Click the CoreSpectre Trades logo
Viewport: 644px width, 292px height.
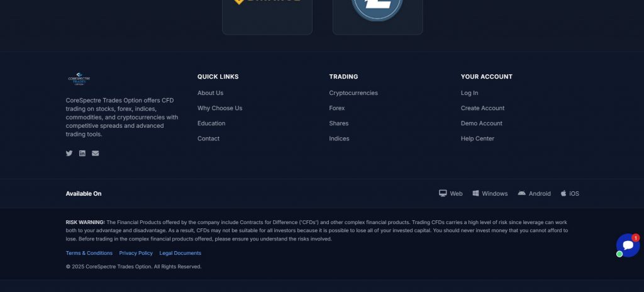(79, 79)
